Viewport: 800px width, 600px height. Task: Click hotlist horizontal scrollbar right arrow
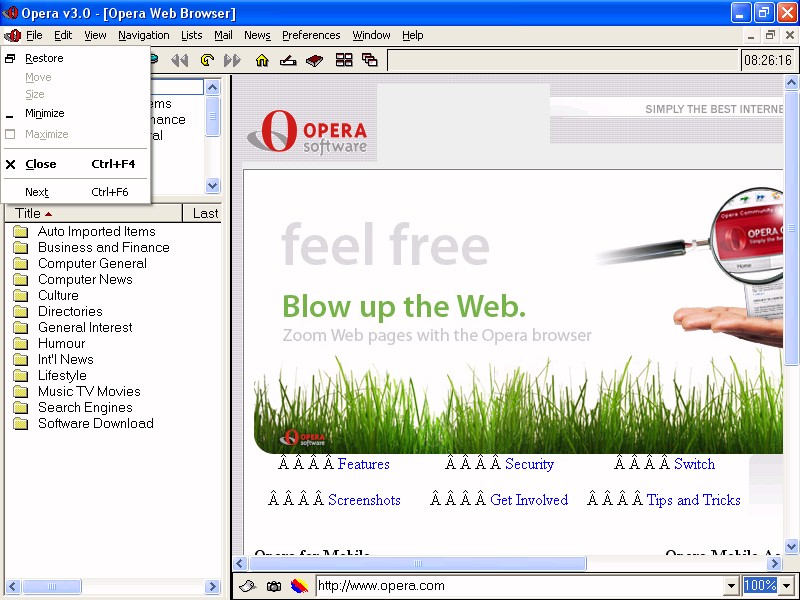coord(212,586)
